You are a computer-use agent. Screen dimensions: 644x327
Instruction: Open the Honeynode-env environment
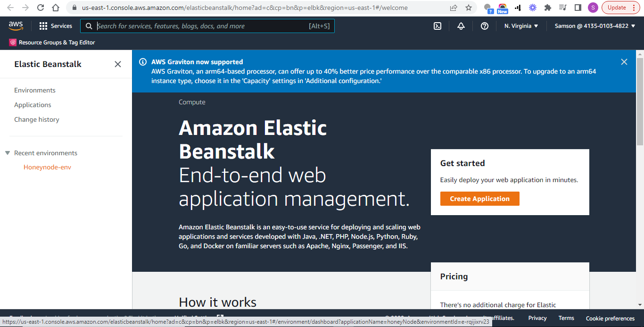tap(47, 167)
